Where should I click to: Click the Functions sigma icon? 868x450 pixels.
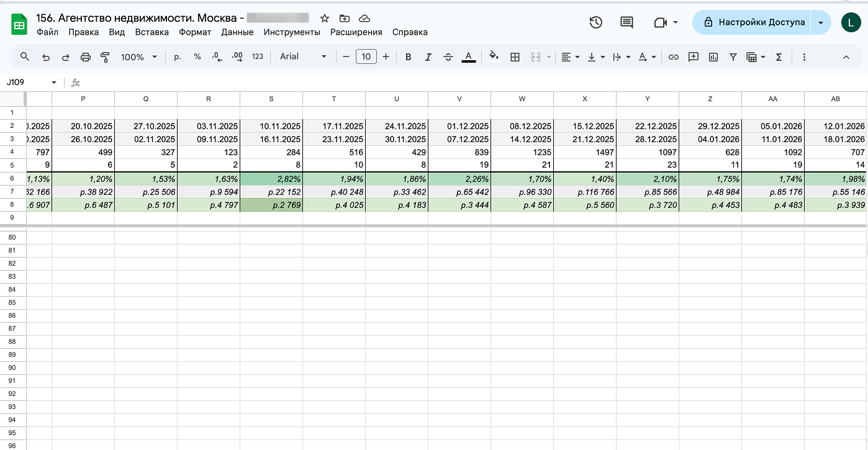[779, 57]
